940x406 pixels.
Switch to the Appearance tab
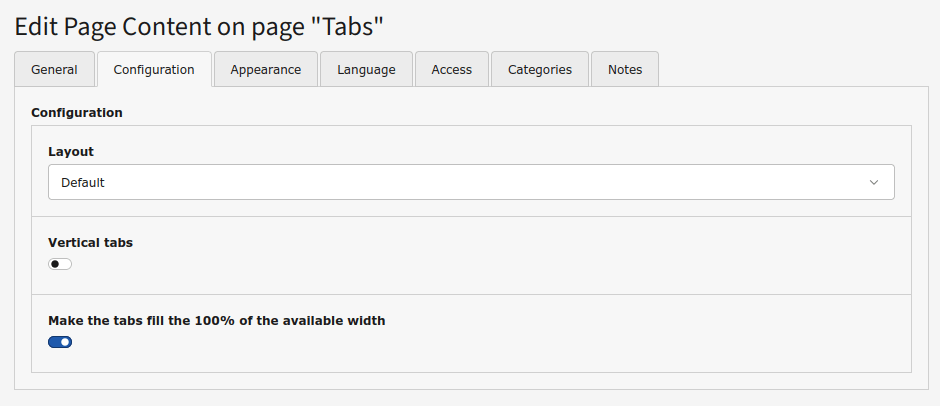265,70
